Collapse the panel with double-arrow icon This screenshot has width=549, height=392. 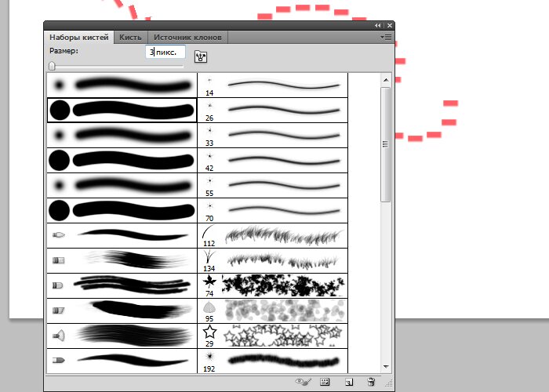coord(377,25)
